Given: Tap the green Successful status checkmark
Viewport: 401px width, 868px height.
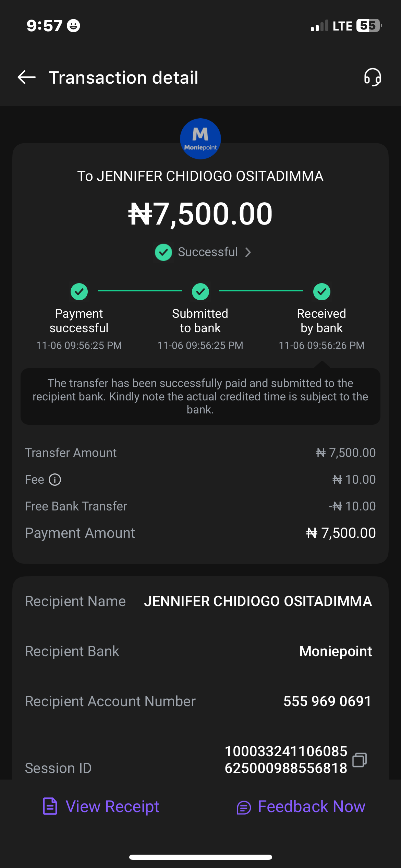Looking at the screenshot, I should (163, 252).
